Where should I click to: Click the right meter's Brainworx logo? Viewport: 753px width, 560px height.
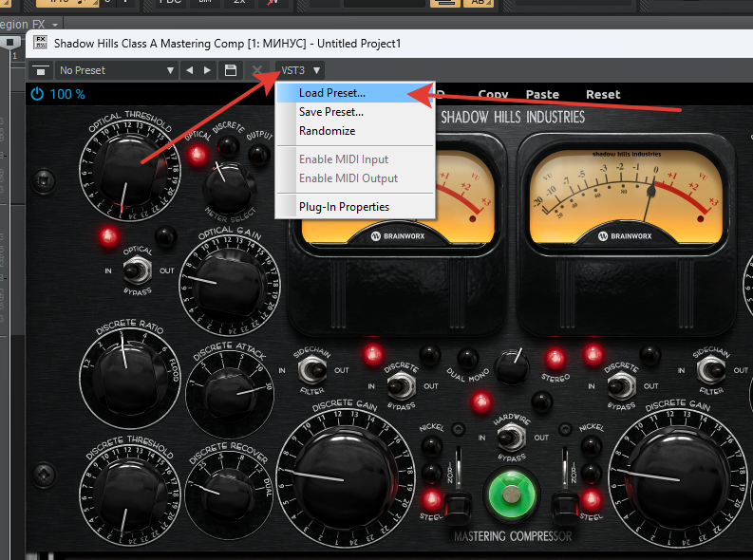tap(625, 236)
